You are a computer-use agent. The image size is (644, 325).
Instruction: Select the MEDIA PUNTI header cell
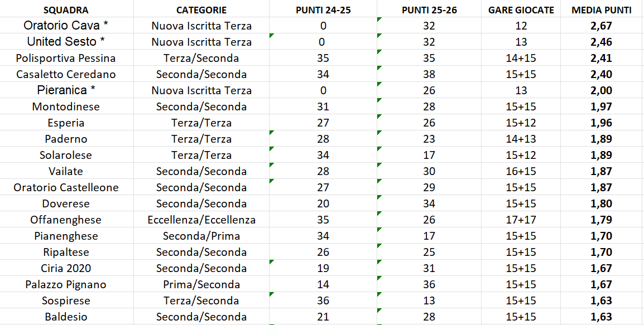click(602, 10)
